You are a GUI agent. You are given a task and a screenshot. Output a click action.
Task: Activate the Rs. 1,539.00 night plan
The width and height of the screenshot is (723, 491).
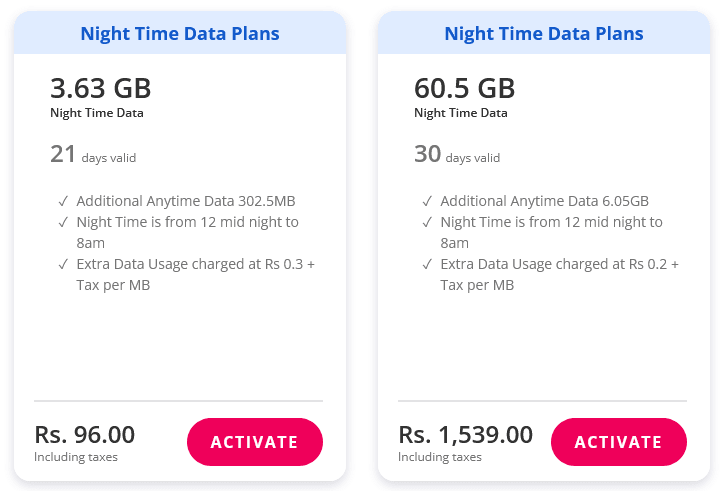pyautogui.click(x=618, y=442)
